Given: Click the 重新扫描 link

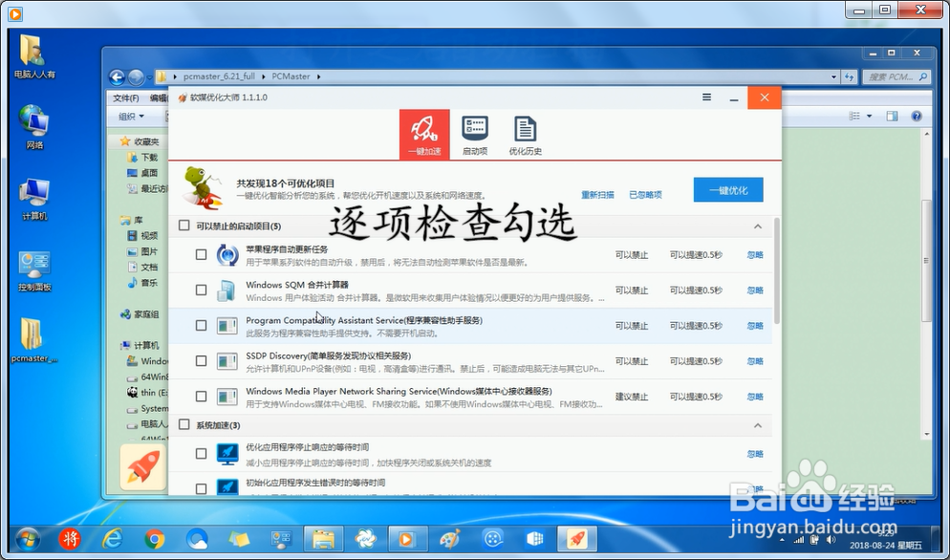Looking at the screenshot, I should coord(597,195).
